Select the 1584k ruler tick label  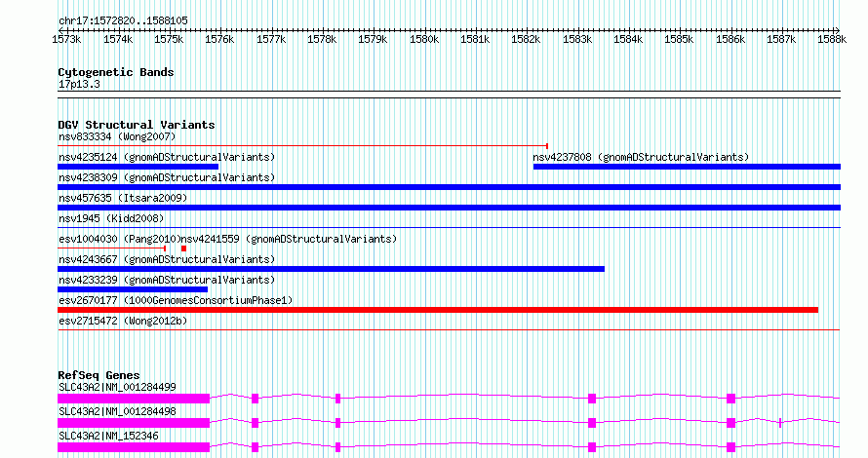[628, 39]
